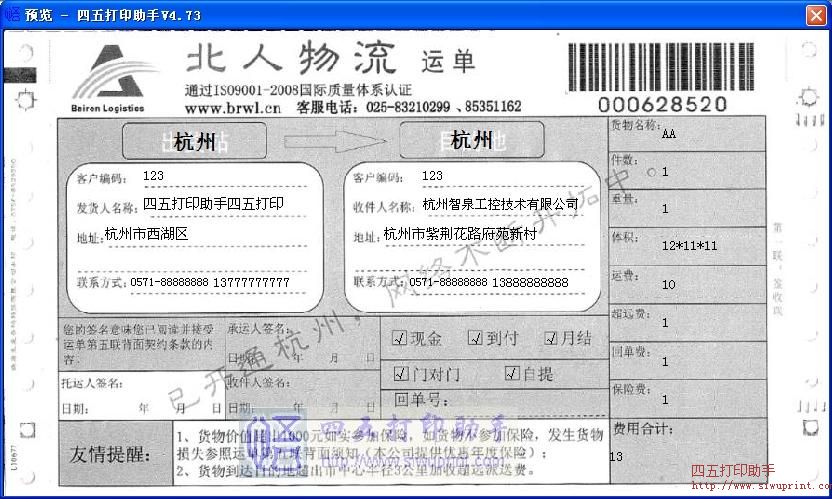The height and width of the screenshot is (499, 832).
Task: Toggle the 月结 checkbox
Action: point(551,338)
